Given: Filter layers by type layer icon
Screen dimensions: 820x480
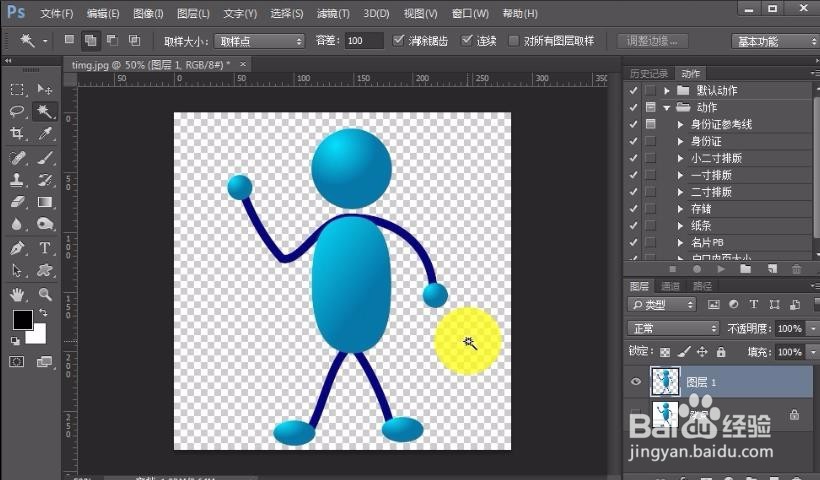Looking at the screenshot, I should (x=754, y=304).
